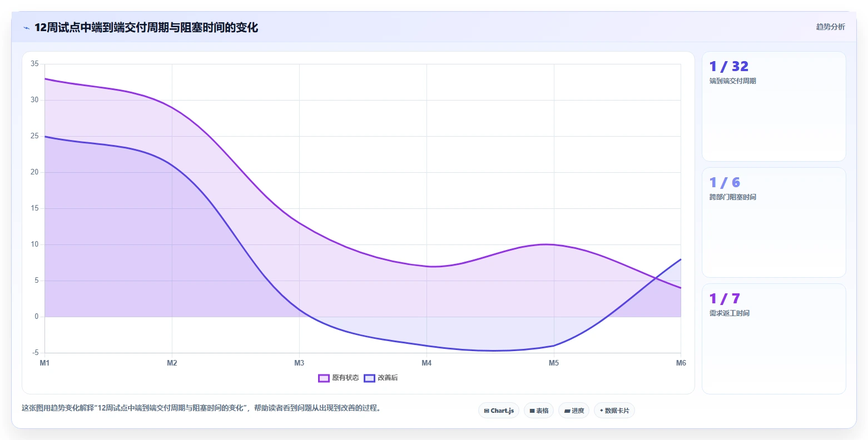This screenshot has height=440, width=868.
Task: Click the 进度 tag icon
Action: click(x=567, y=411)
